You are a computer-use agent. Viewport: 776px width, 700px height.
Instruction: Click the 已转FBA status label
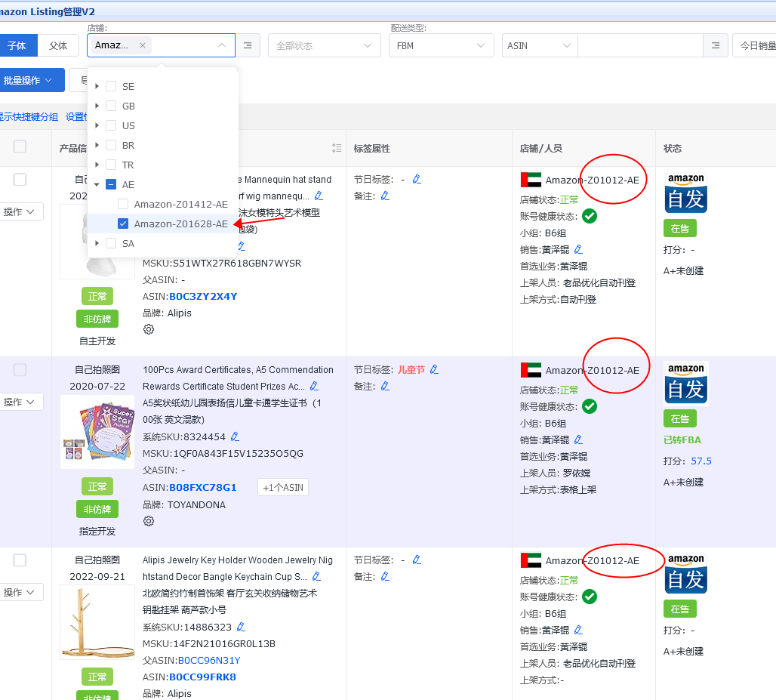[682, 439]
